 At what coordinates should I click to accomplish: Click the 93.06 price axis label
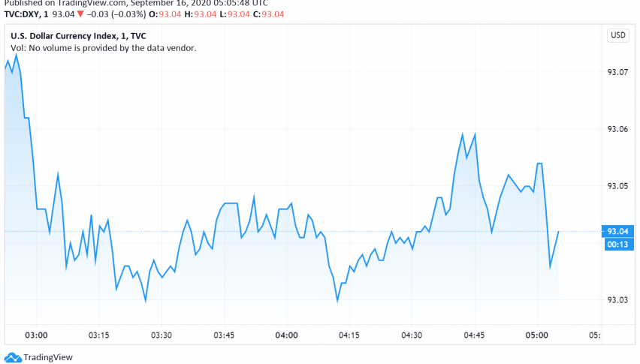point(617,129)
